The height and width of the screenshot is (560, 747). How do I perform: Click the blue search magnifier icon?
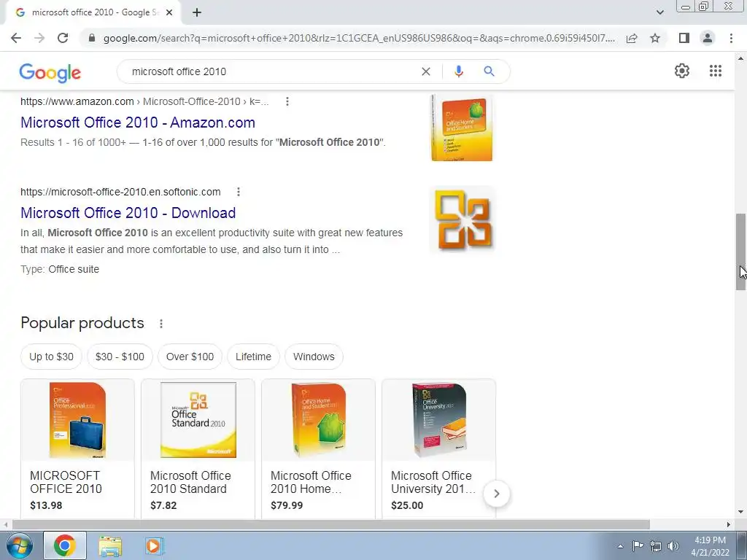489,71
